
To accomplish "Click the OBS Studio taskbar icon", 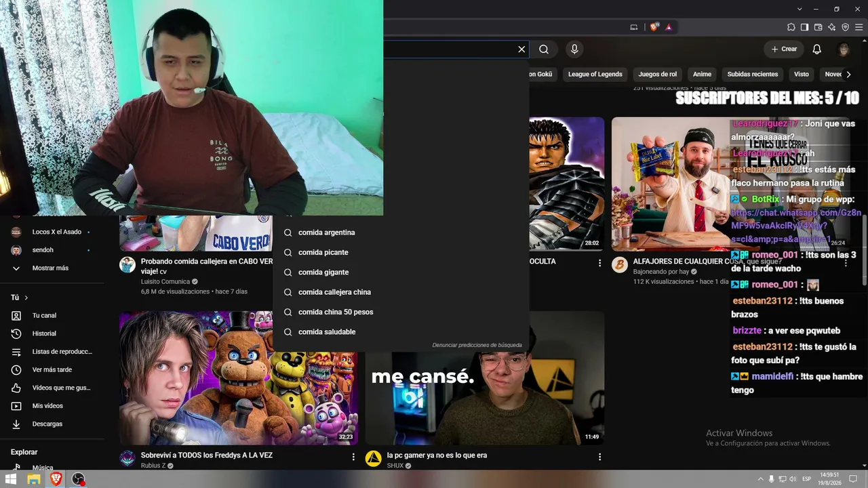I will pos(79,479).
